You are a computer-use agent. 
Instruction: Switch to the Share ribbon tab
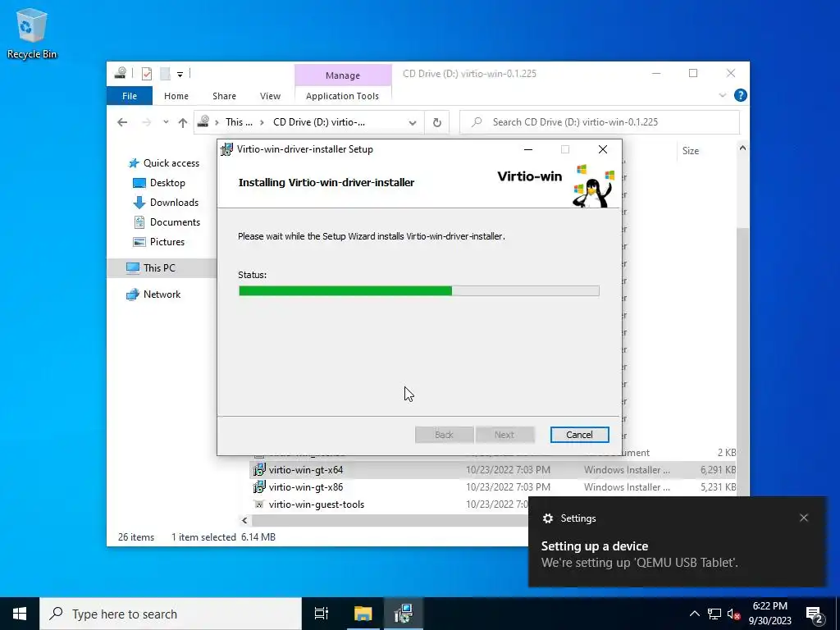[224, 96]
